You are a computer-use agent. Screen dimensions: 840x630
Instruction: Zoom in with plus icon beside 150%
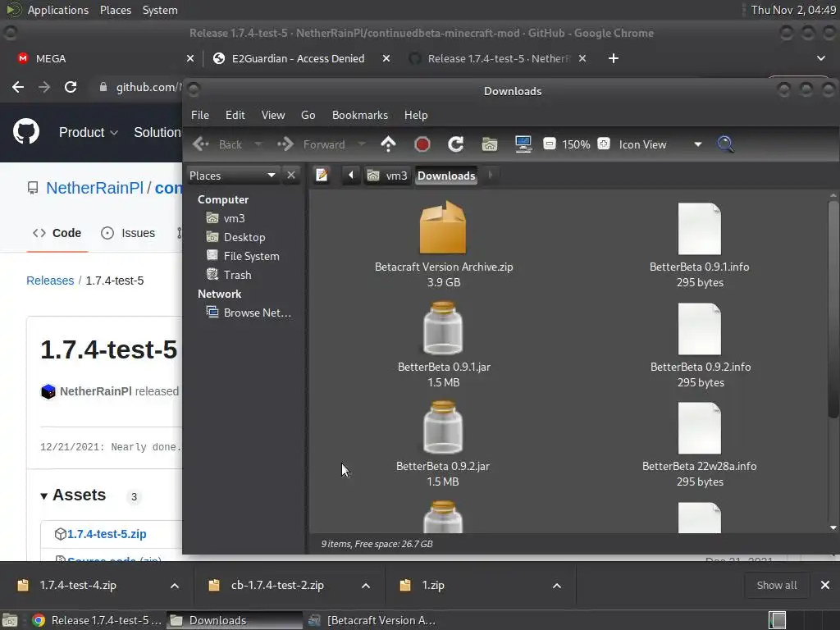[604, 144]
